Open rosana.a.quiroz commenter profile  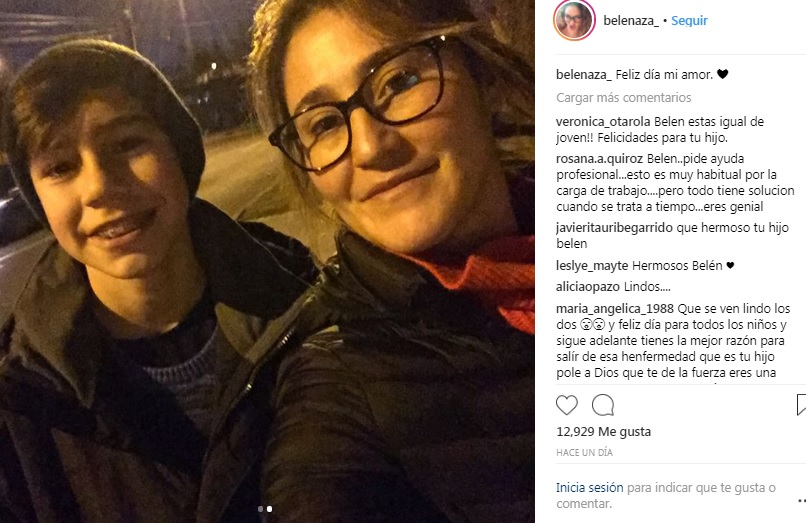coord(599,158)
